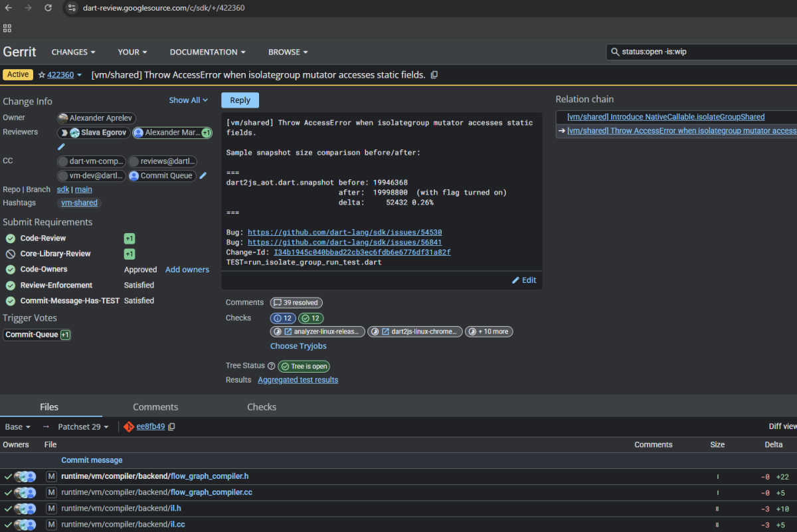Open the dart2js-linux-chrome tryjob chip
This screenshot has height=532, width=797.
[x=414, y=331]
